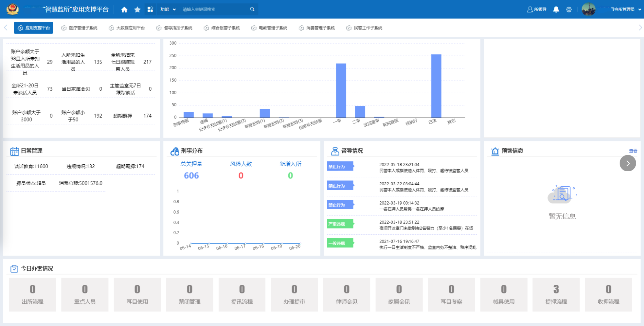Screen dimensions: 644x326
Task: Click the 刑事分布 handcuffs icon
Action: (x=174, y=151)
